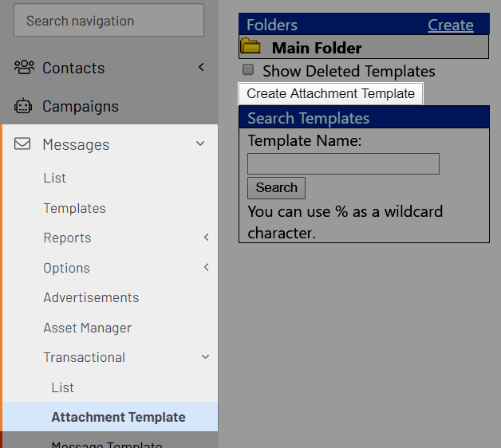Click the Search navigation box
This screenshot has height=448, width=501.
108,20
